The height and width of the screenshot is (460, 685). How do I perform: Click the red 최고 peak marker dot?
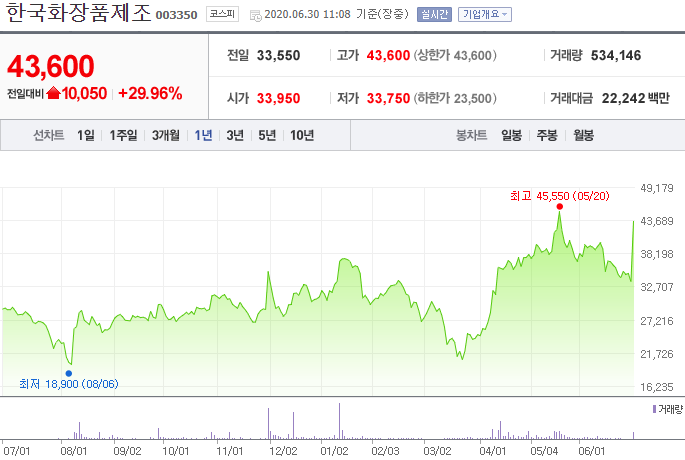pos(560,207)
